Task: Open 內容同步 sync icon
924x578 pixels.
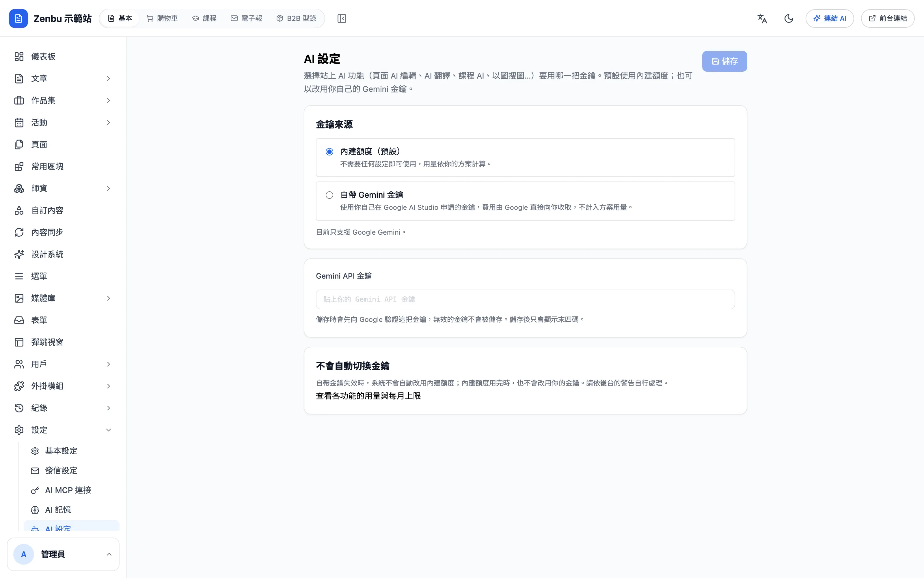Action: 19,232
